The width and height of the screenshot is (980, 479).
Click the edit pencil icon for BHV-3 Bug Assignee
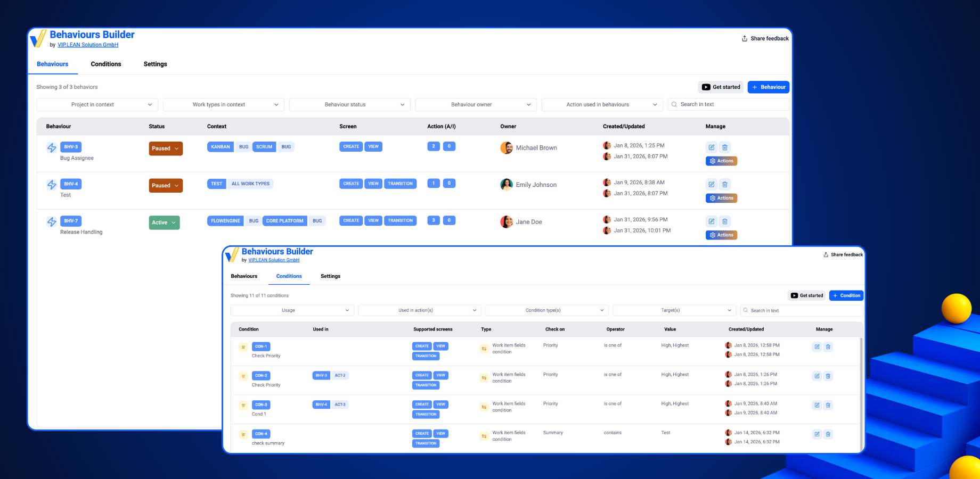[x=712, y=147]
